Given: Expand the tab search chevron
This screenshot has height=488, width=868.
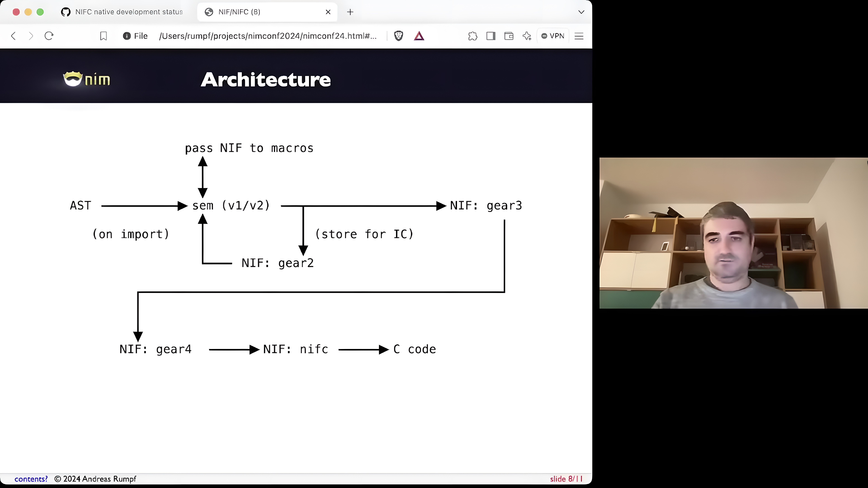Looking at the screenshot, I should (581, 12).
